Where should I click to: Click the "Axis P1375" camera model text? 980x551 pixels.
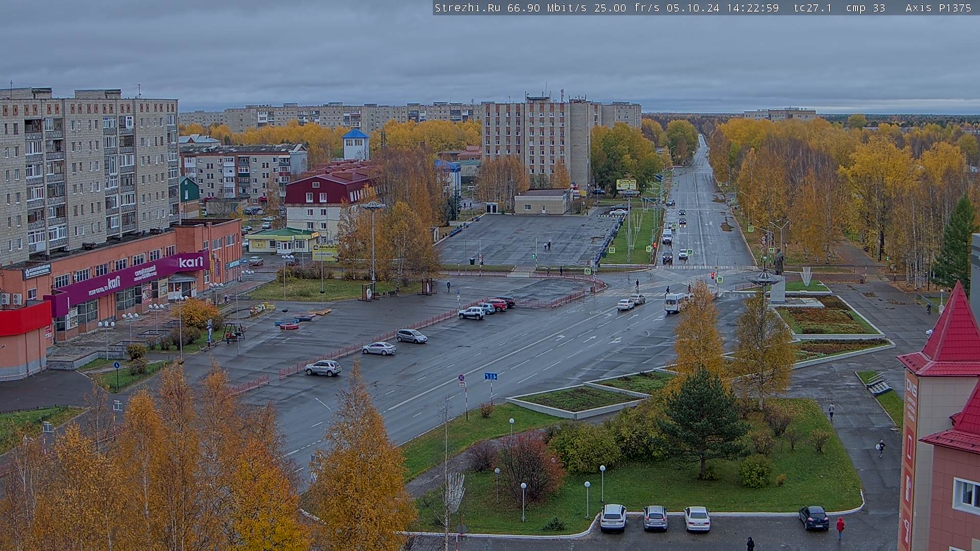pyautogui.click(x=939, y=8)
